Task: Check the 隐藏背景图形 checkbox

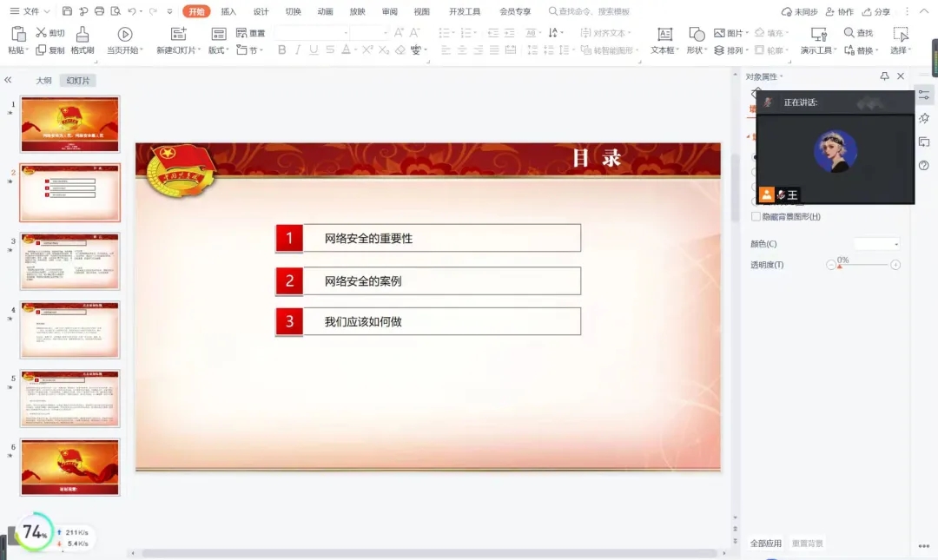Action: [x=756, y=216]
